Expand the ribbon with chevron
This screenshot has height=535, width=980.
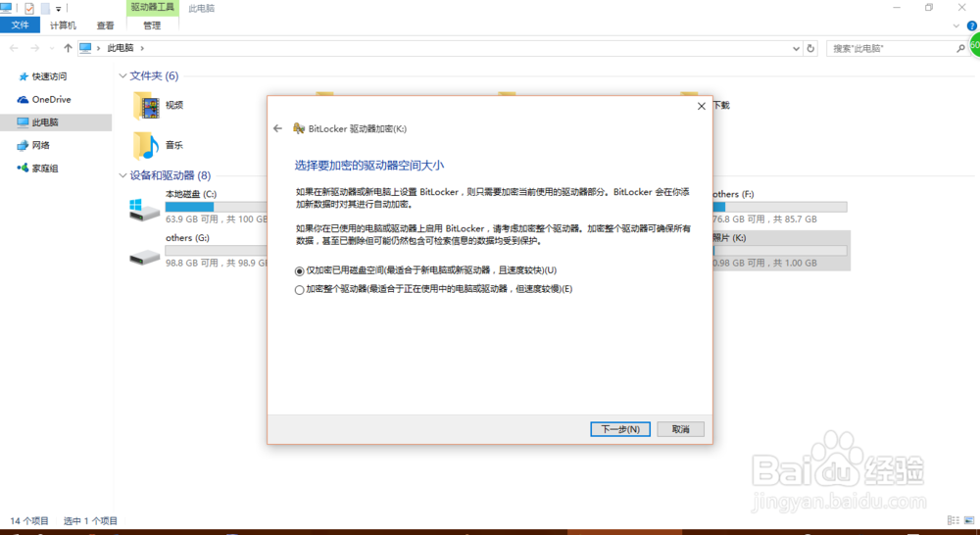955,25
